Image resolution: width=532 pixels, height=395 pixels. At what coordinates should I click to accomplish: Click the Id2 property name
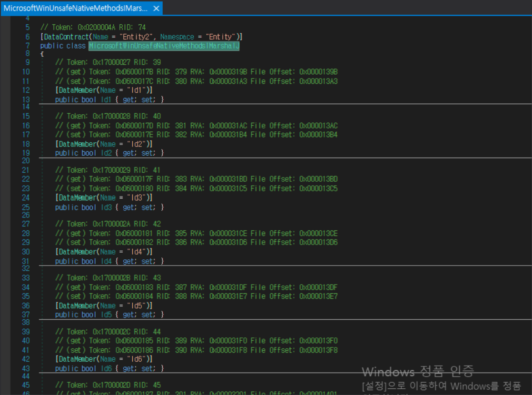(x=106, y=153)
